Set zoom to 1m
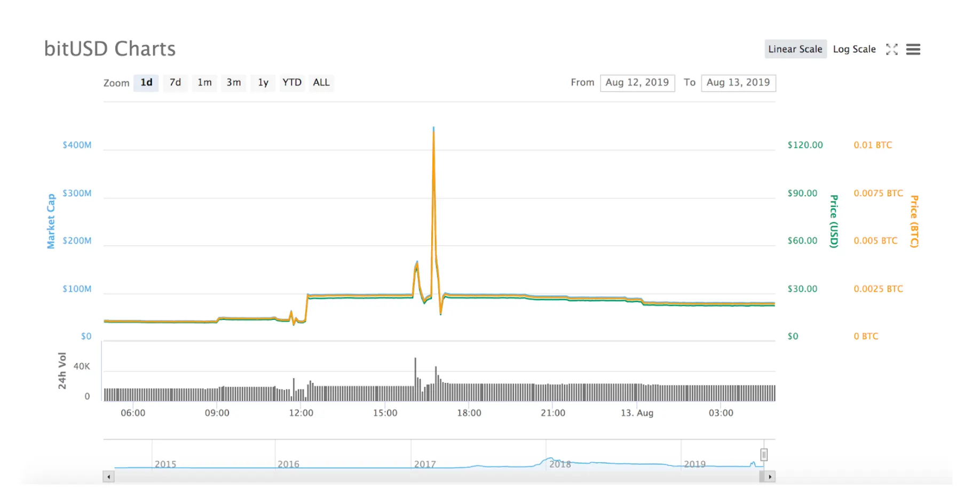Screen dimensions: 980x497 (204, 83)
